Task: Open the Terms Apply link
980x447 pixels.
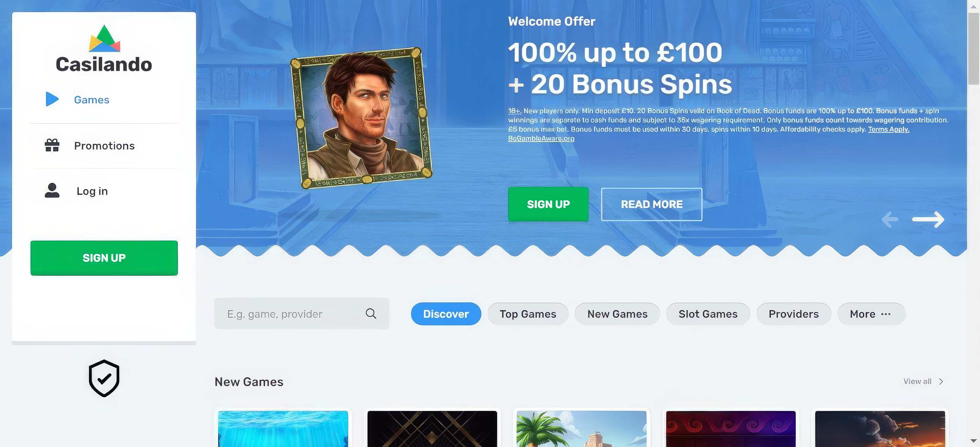Action: point(888,129)
